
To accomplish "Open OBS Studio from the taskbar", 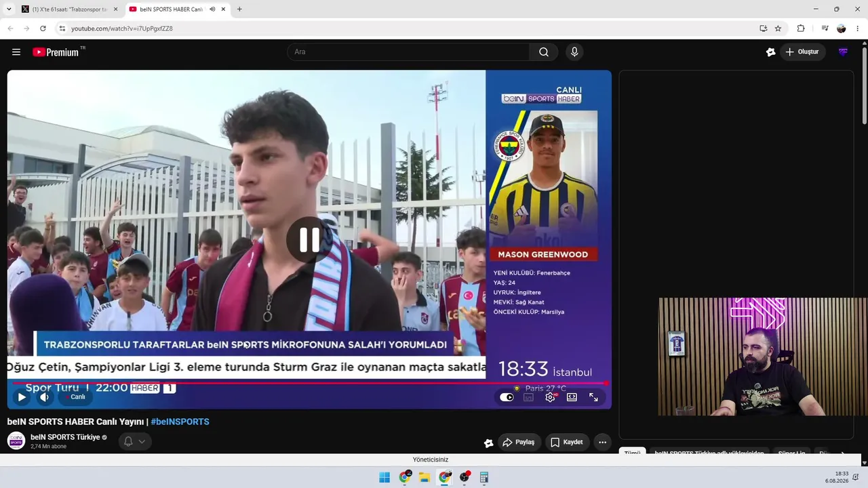I will (x=465, y=477).
